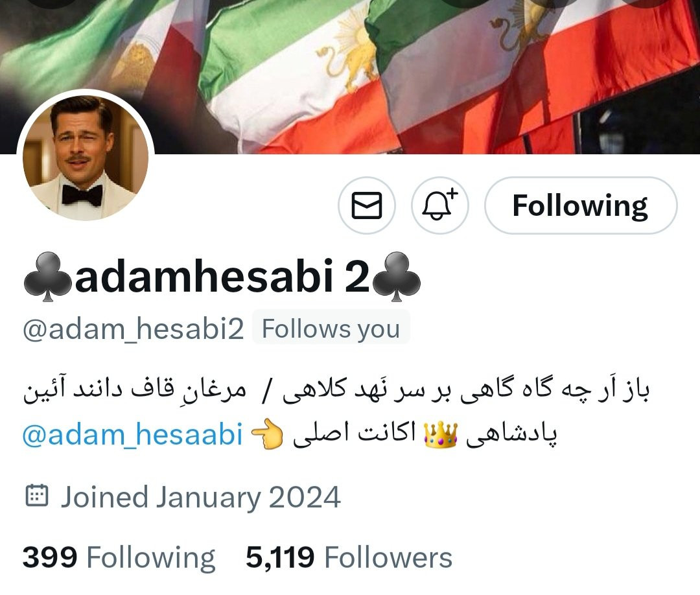Select the @adam_hesabi2 handle text
Viewport: 700px width, 595px height.
coord(133,329)
